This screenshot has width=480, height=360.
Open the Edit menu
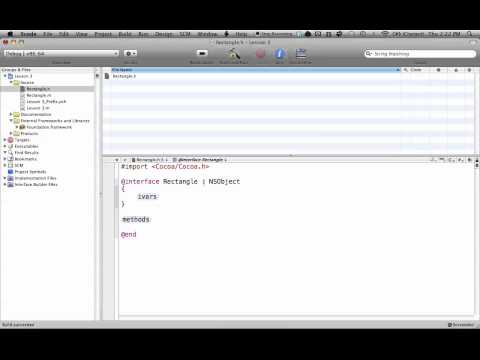coord(64,34)
